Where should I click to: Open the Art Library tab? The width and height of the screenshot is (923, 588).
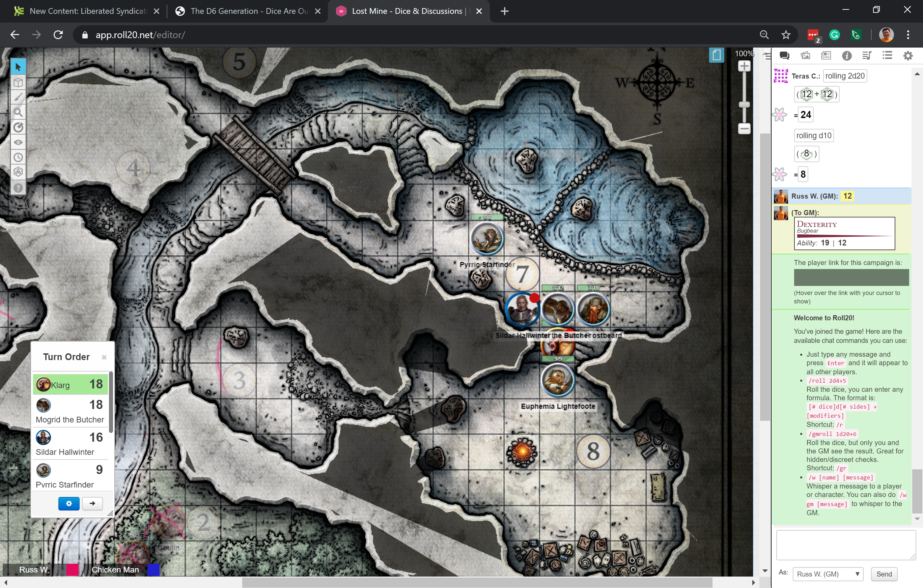pos(805,56)
